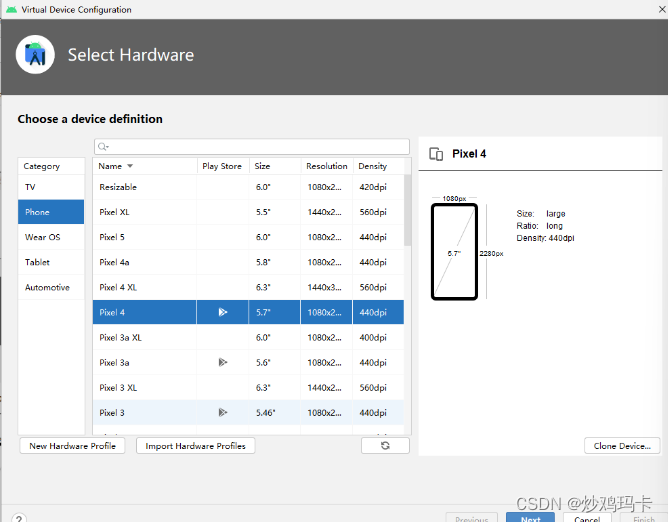The height and width of the screenshot is (522, 668).
Task: Click Import Hardware Profiles button
Action: tap(196, 446)
